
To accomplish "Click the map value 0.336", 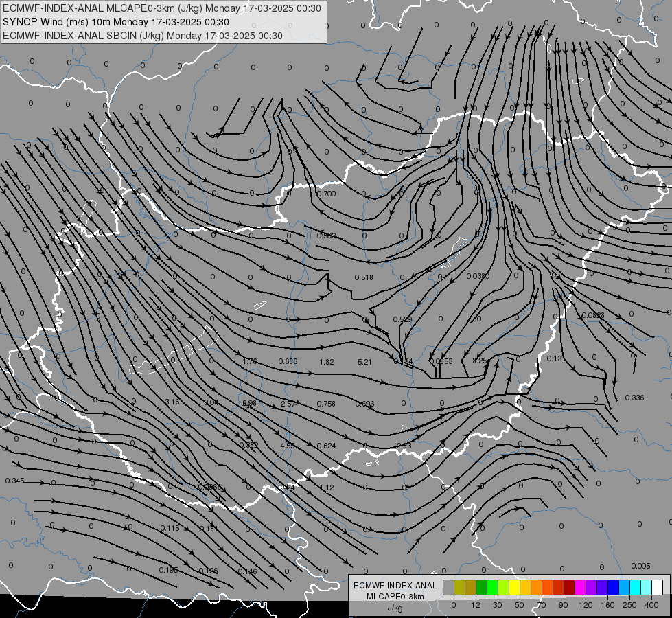I will click(635, 398).
